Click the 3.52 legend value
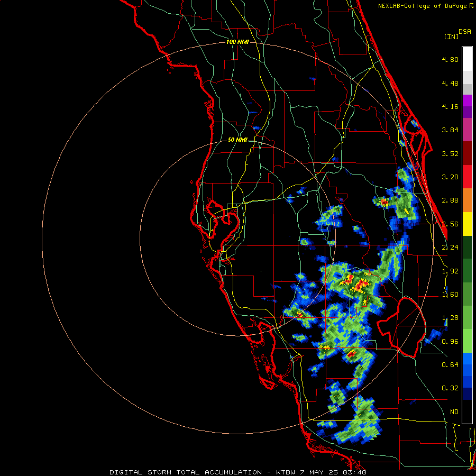The width and height of the screenshot is (476, 476). tap(450, 153)
